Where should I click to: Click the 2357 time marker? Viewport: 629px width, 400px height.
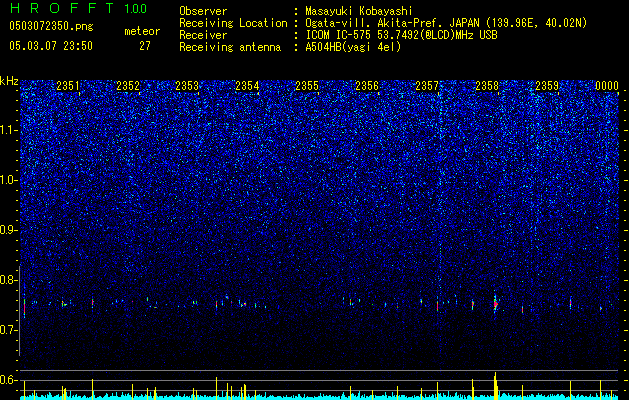(427, 86)
